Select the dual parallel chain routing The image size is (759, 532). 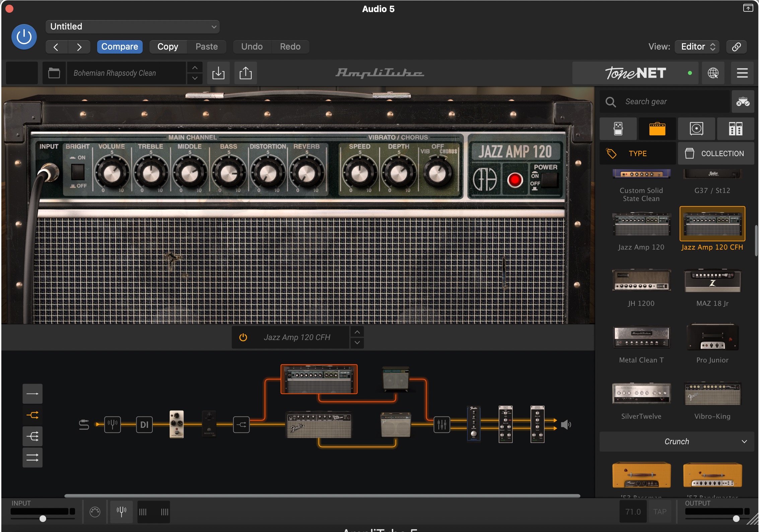pos(32,457)
